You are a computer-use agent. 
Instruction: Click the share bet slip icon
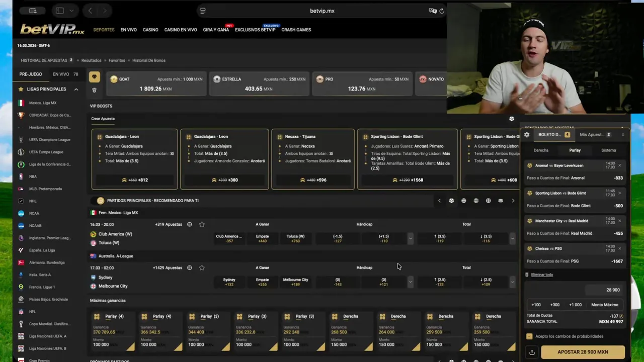532,352
